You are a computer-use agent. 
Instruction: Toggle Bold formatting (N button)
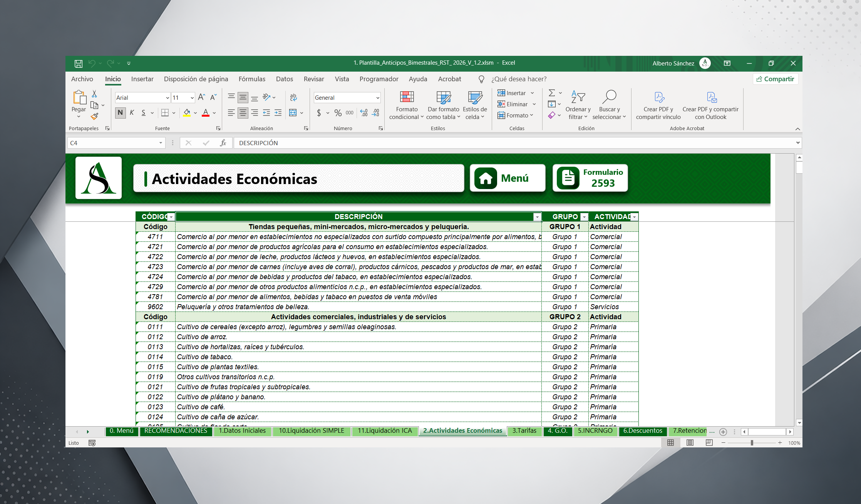click(120, 113)
